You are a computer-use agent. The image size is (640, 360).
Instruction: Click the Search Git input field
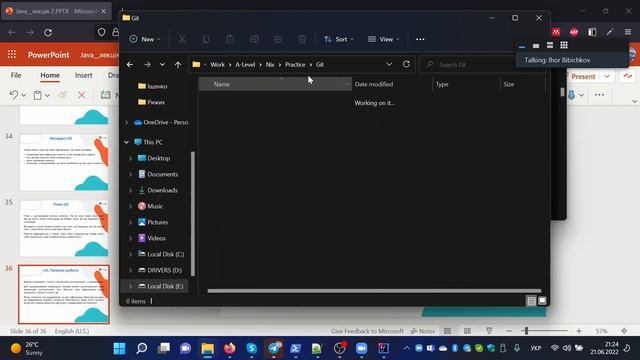(469, 64)
